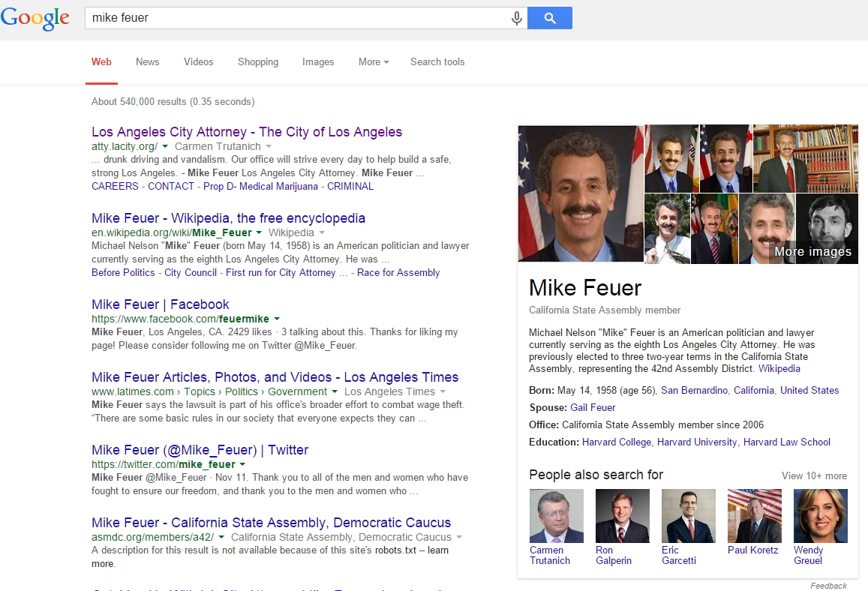
Task: Follow the Gail Feuer spouse link
Action: pos(593,408)
